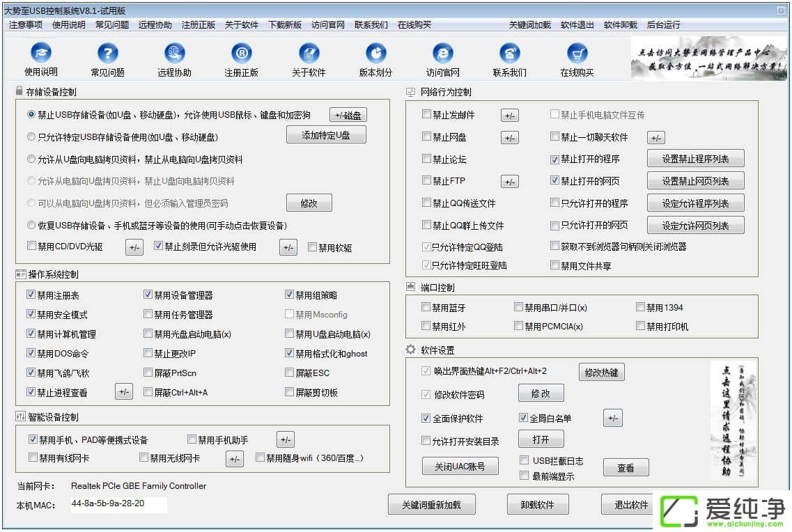
Task: Toggle 禁用格式化和ghost checkbox
Action: click(289, 353)
